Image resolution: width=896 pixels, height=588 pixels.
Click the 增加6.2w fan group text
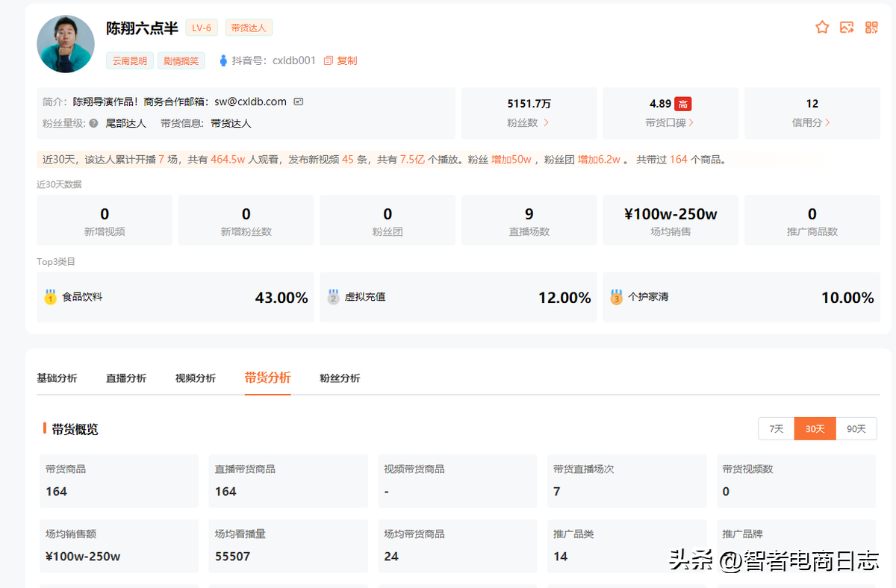600,160
